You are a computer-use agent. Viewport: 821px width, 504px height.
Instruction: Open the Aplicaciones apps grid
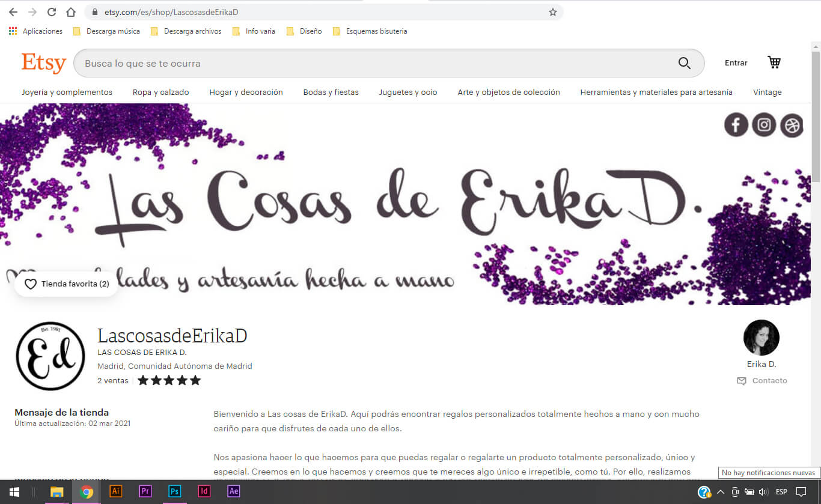pos(35,31)
